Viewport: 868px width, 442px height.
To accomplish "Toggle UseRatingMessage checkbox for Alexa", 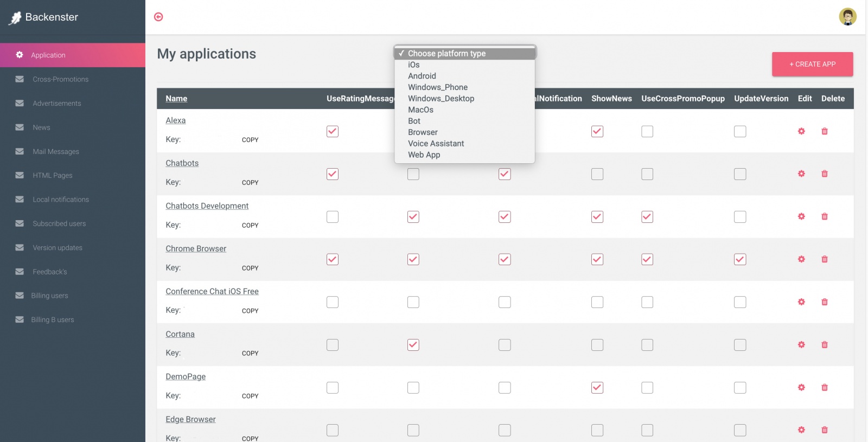I will (x=333, y=131).
